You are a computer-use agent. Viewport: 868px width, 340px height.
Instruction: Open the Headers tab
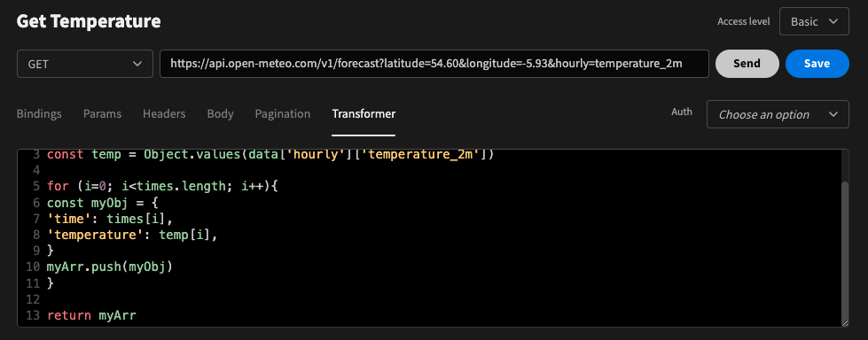point(164,114)
